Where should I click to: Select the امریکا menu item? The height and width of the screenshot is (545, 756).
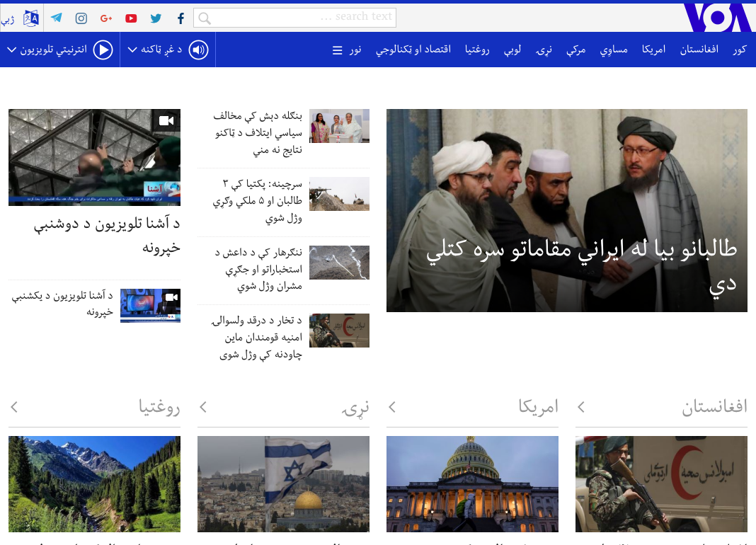tap(653, 50)
